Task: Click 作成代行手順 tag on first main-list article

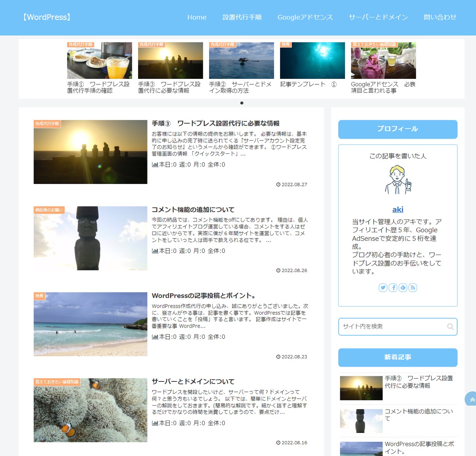Action: (x=47, y=124)
